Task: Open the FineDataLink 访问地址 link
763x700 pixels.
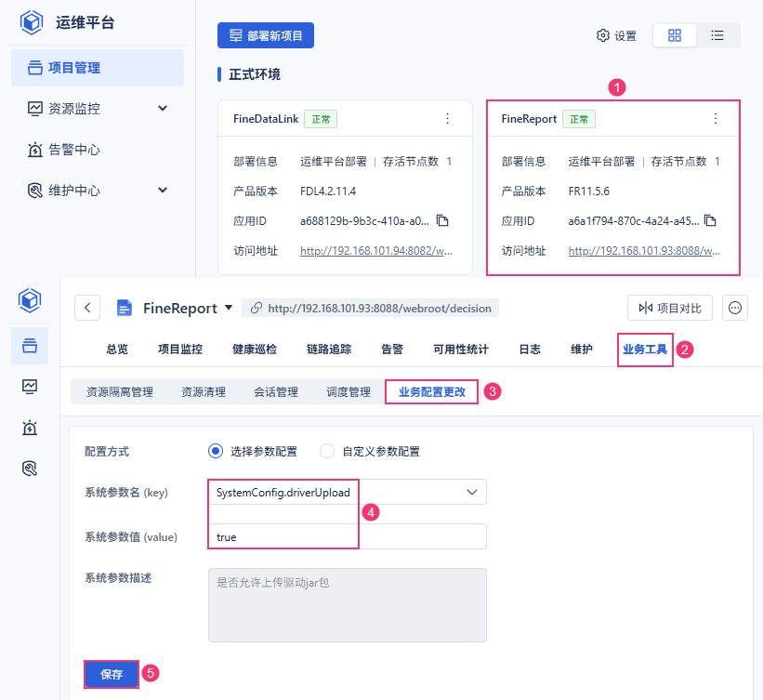Action: coord(376,251)
